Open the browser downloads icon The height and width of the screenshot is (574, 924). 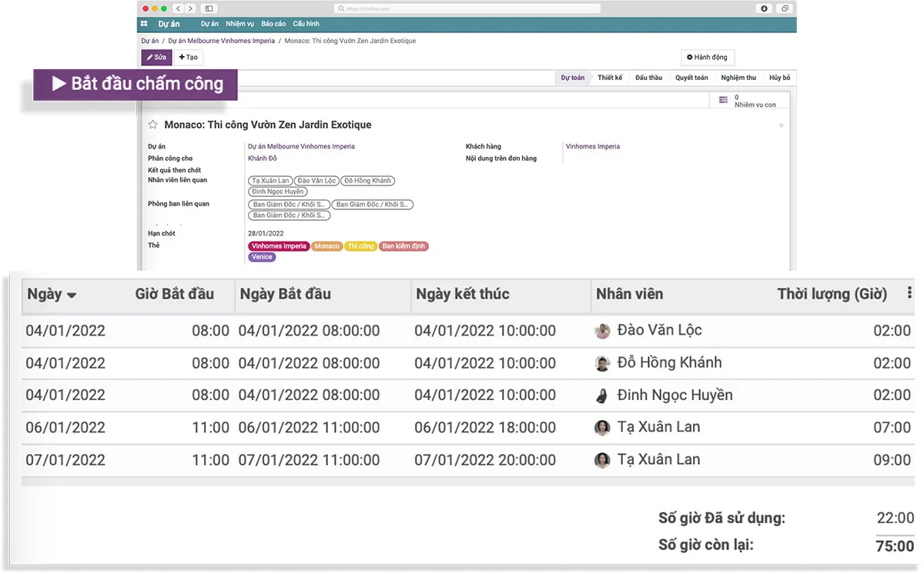click(x=764, y=8)
